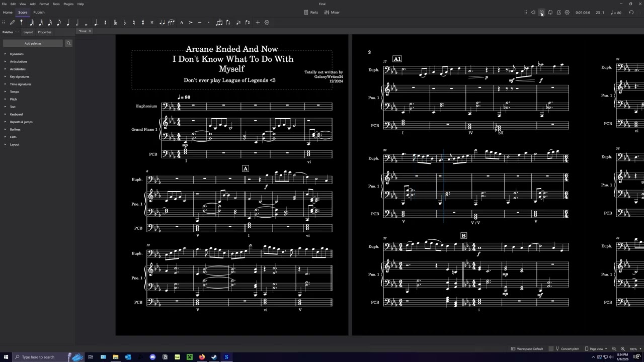The image size is (644, 362).
Task: Select the rest input icon
Action: (105, 22)
